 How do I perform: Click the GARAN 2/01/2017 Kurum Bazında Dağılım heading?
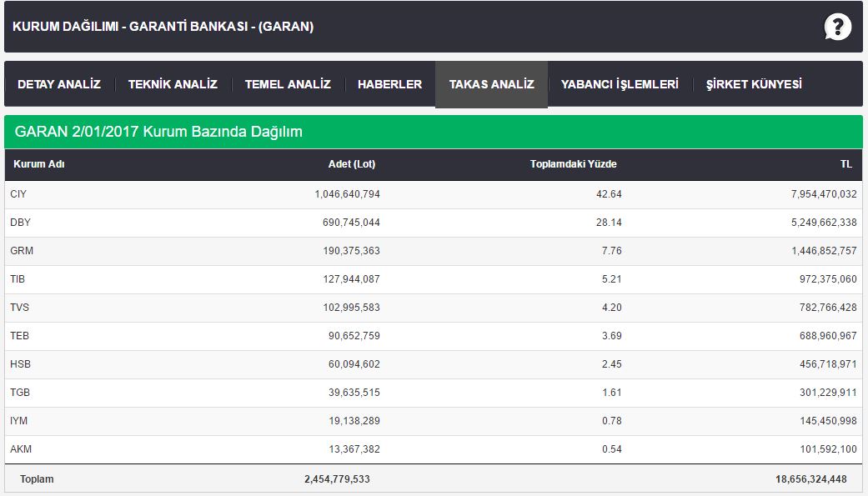pyautogui.click(x=158, y=132)
